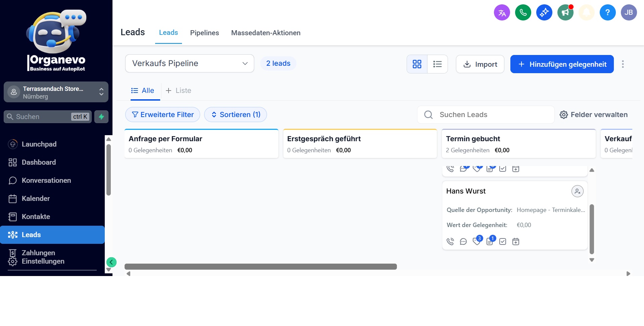The height and width of the screenshot is (326, 644).
Task: Click the translate language icon
Action: (502, 13)
